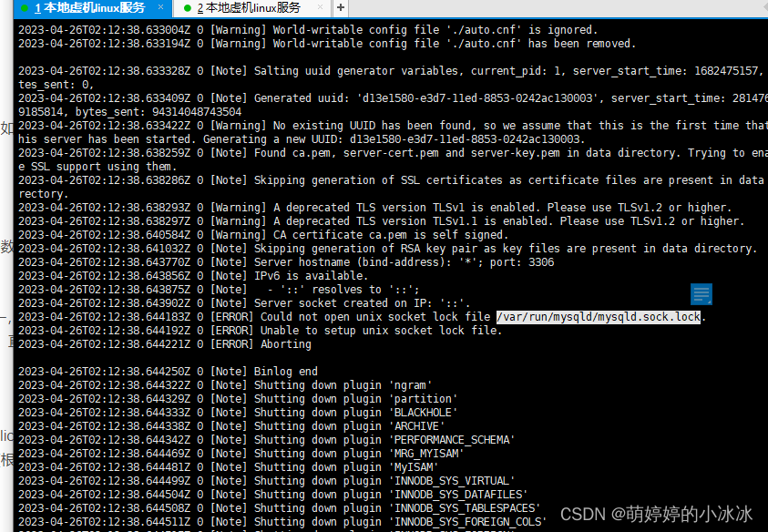The image size is (768, 532).
Task: Select the highlighted mysqld.sock.lock path text
Action: tap(599, 317)
